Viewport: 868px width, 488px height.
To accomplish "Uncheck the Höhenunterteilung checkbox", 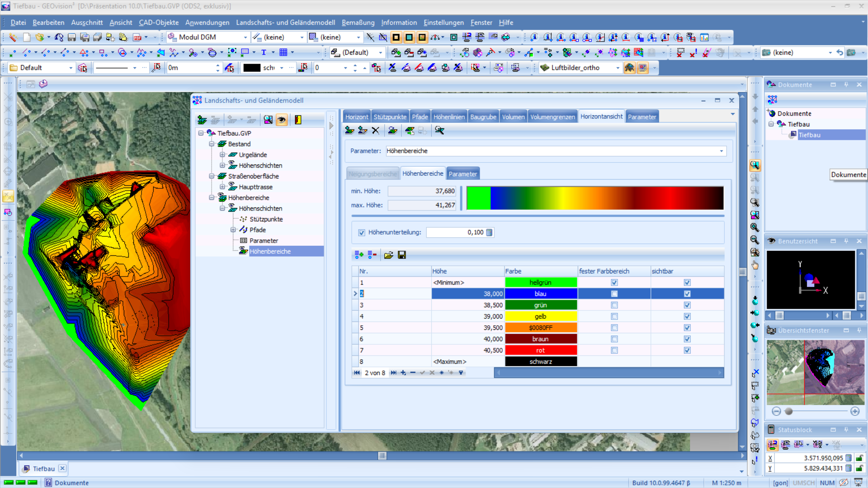I will click(362, 233).
